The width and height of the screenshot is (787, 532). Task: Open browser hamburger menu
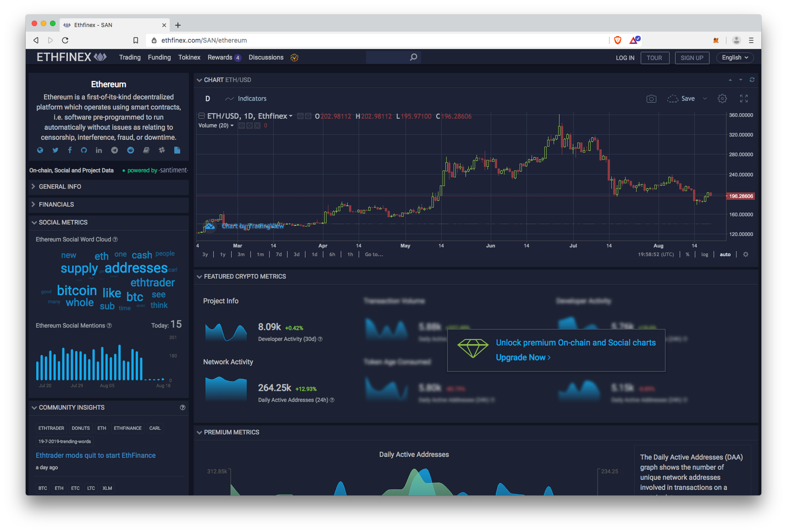coord(751,40)
